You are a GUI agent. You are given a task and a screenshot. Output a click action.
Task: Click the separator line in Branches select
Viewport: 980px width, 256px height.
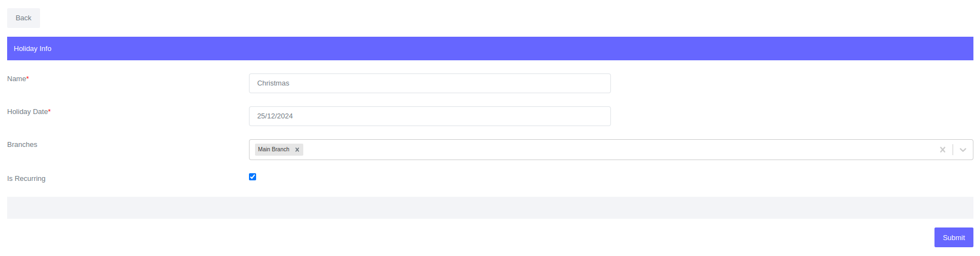[953, 150]
